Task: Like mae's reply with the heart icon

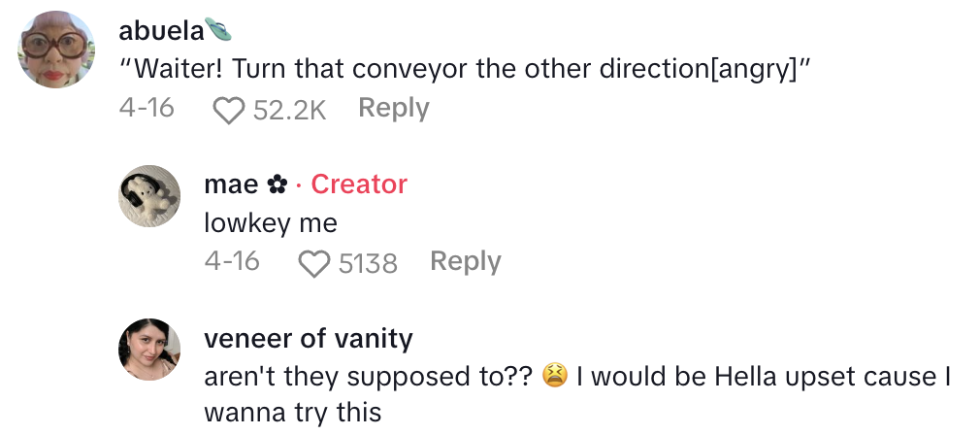Action: (314, 262)
